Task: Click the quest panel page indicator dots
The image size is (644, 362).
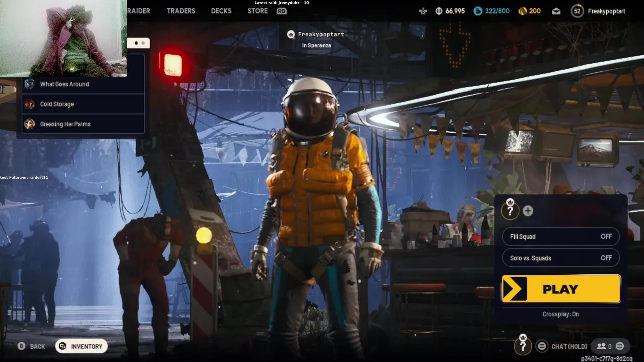Action: click(139, 43)
